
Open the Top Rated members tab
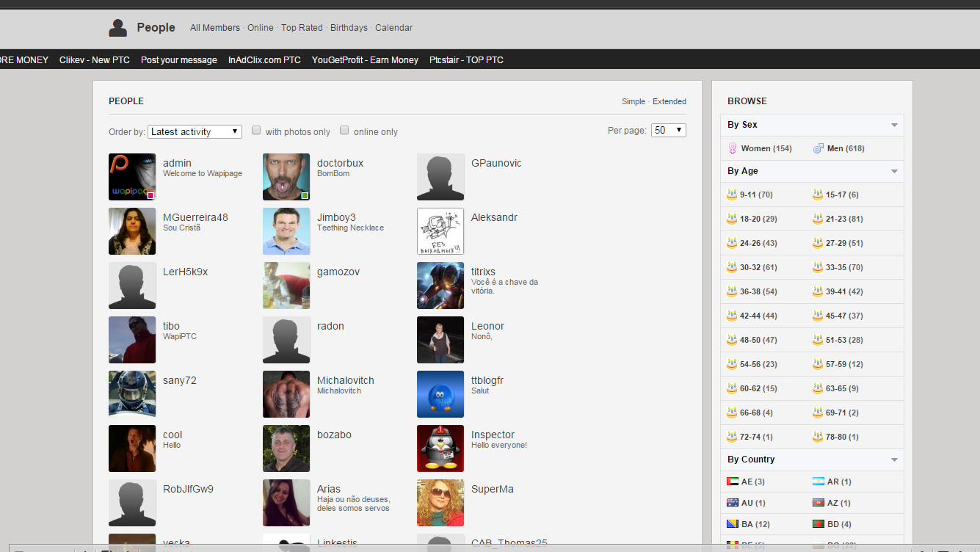302,28
